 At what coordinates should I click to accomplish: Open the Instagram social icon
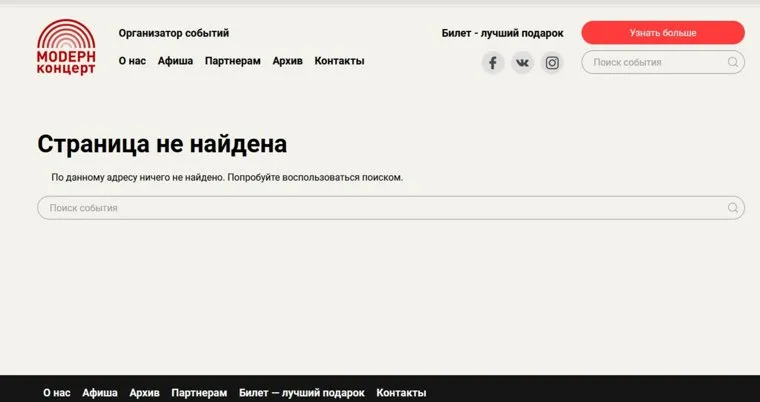pyautogui.click(x=552, y=63)
